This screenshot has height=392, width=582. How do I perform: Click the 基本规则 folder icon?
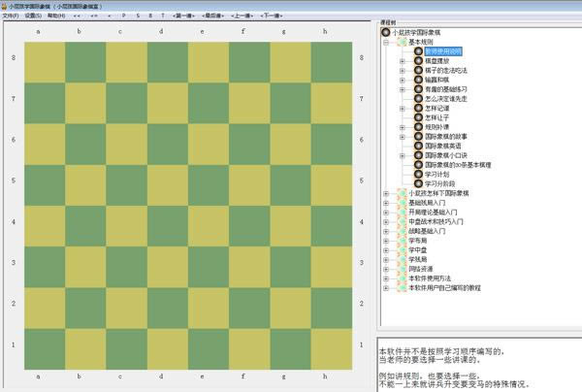402,42
